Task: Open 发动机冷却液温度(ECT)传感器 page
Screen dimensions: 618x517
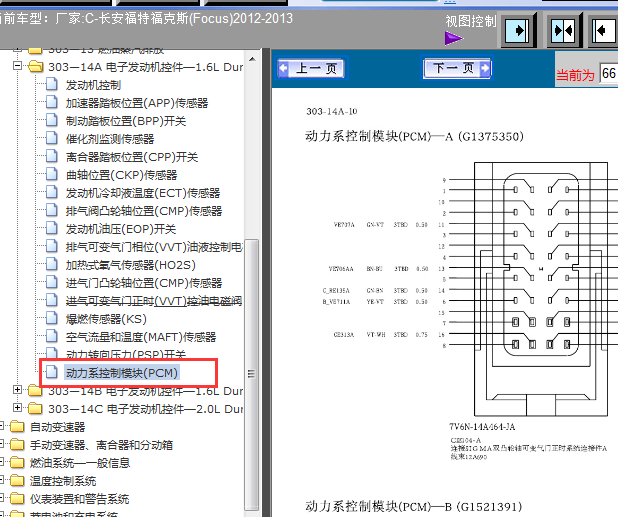Action: point(143,193)
